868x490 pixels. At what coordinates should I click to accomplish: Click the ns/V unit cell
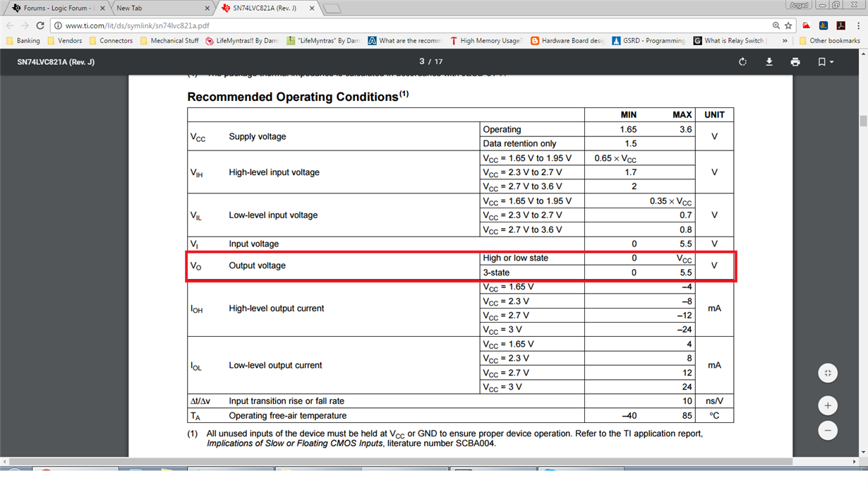click(x=714, y=401)
